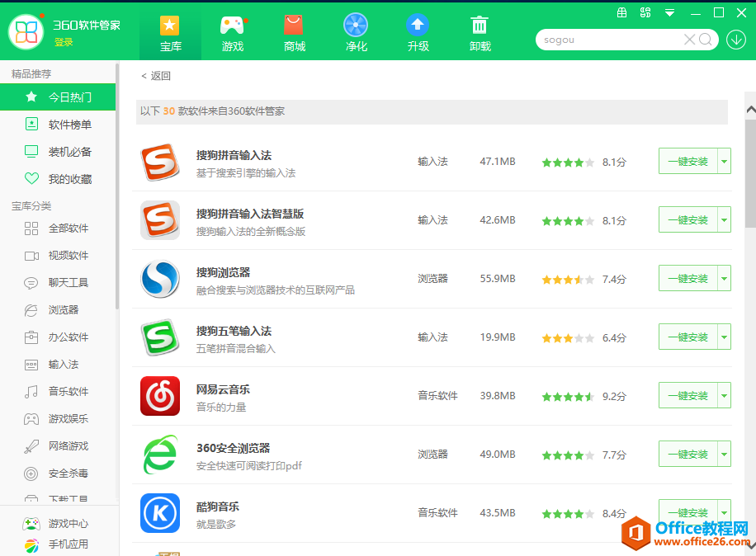Select the 网络游戏 category
The height and width of the screenshot is (556, 756).
pyautogui.click(x=58, y=446)
